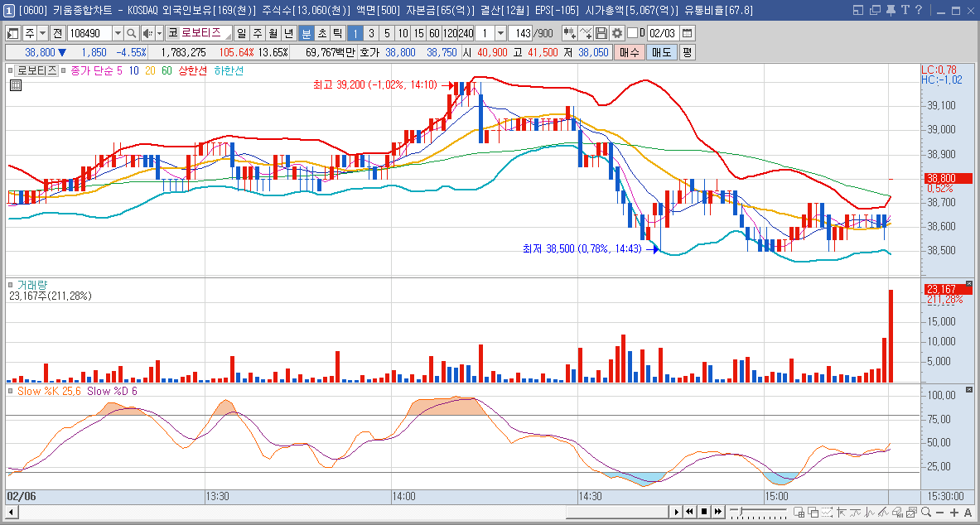Click the stop square replay button
The image size is (980, 525).
tap(704, 512)
